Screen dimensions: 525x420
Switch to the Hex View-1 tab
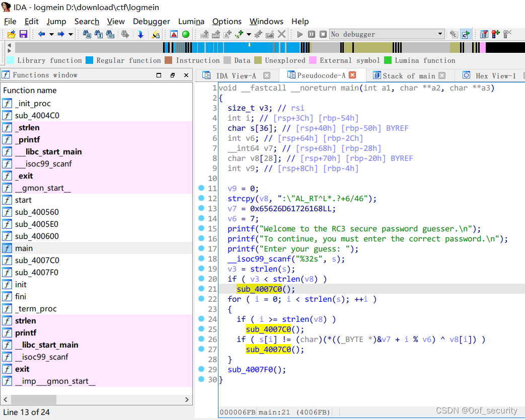click(496, 75)
